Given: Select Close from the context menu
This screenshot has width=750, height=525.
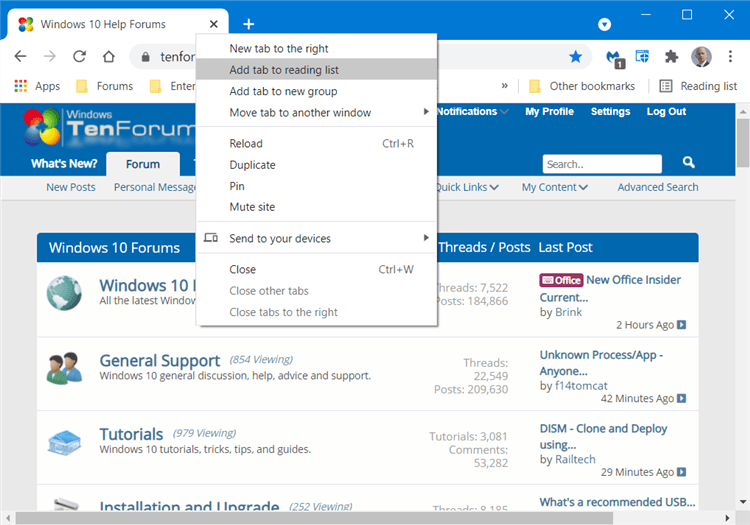Looking at the screenshot, I should point(317,269).
